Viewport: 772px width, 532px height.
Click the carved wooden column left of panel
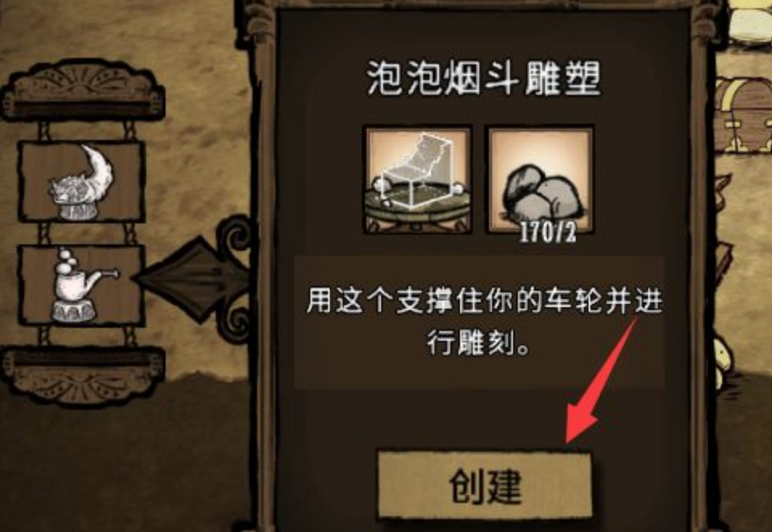click(258, 266)
